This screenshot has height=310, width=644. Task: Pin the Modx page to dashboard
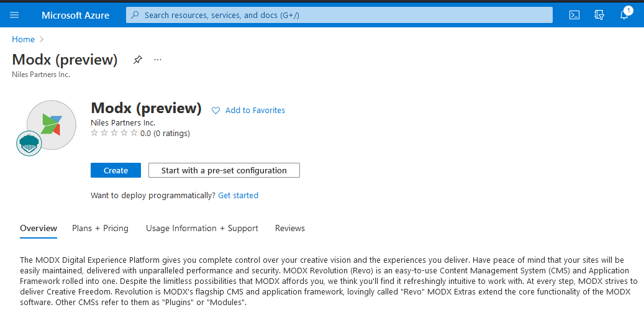pyautogui.click(x=138, y=60)
